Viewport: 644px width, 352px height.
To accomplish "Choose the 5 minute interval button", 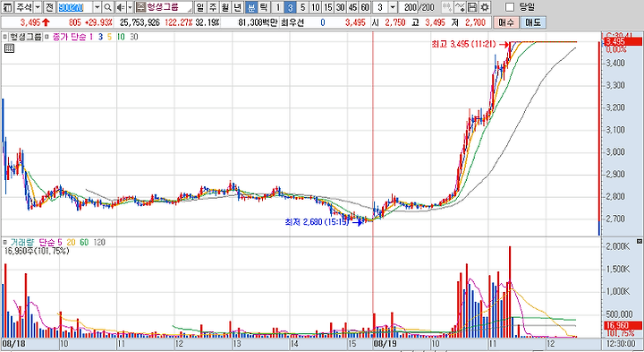I will 302,7.
